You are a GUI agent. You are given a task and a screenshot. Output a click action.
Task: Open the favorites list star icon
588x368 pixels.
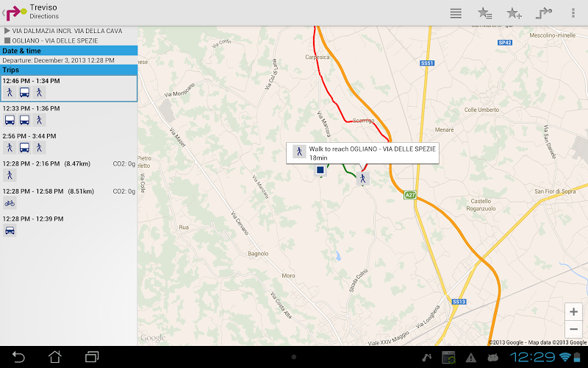[484, 13]
